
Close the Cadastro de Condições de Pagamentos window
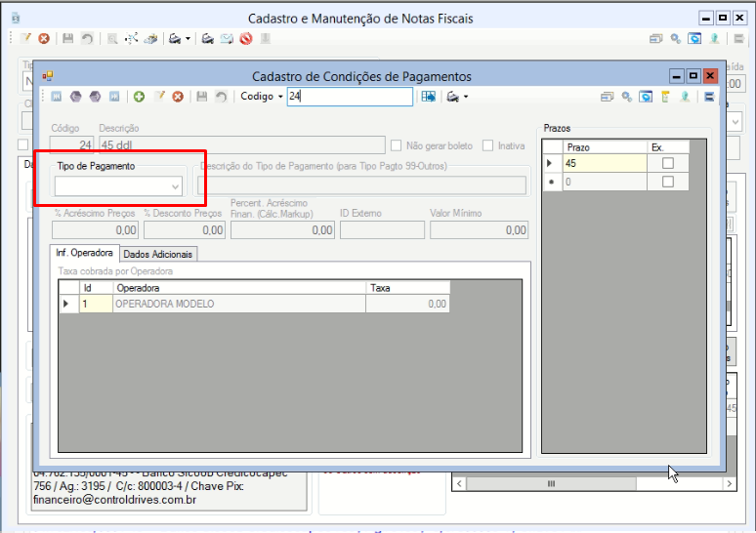pos(710,76)
